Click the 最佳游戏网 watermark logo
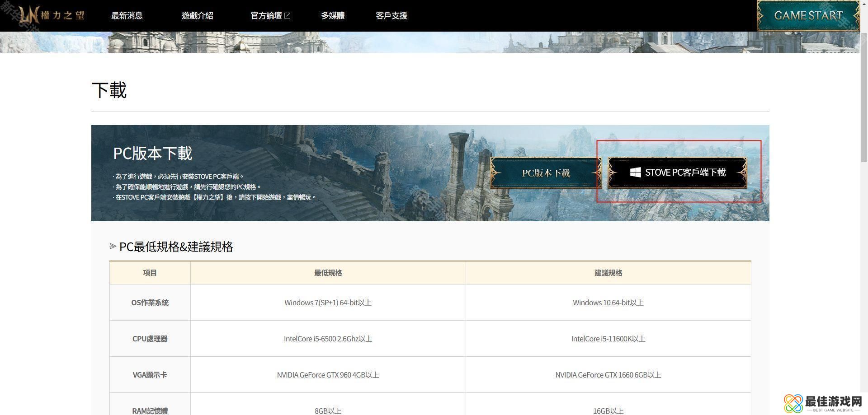 [823, 403]
